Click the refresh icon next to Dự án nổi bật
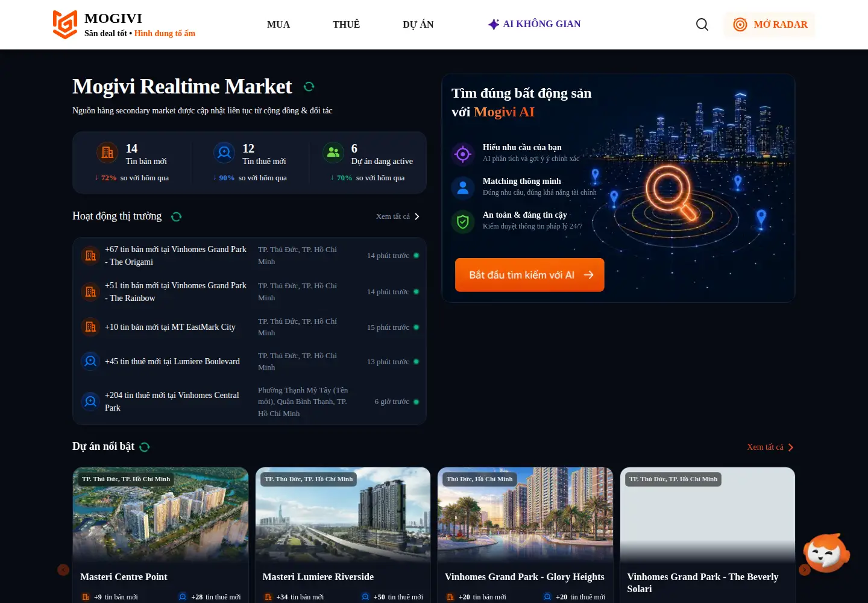Screen dimensions: 868x603 (145, 447)
